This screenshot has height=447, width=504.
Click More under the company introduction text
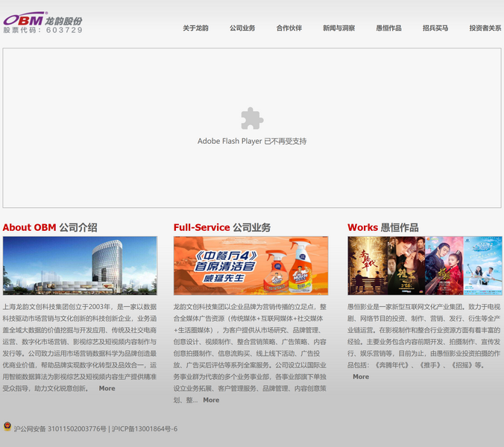pos(107,388)
